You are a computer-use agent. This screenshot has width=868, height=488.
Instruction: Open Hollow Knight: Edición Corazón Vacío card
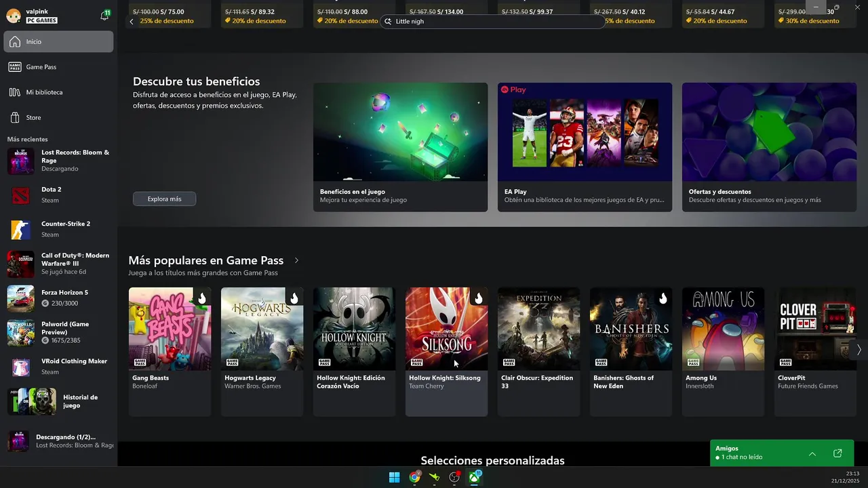354,352
